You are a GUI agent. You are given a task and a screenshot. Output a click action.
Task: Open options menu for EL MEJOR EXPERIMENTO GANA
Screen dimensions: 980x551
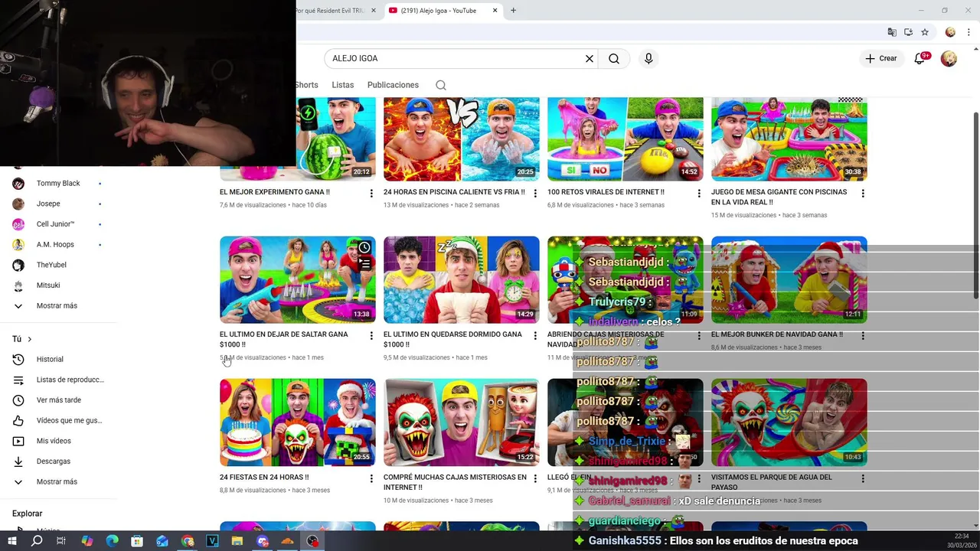tap(371, 194)
